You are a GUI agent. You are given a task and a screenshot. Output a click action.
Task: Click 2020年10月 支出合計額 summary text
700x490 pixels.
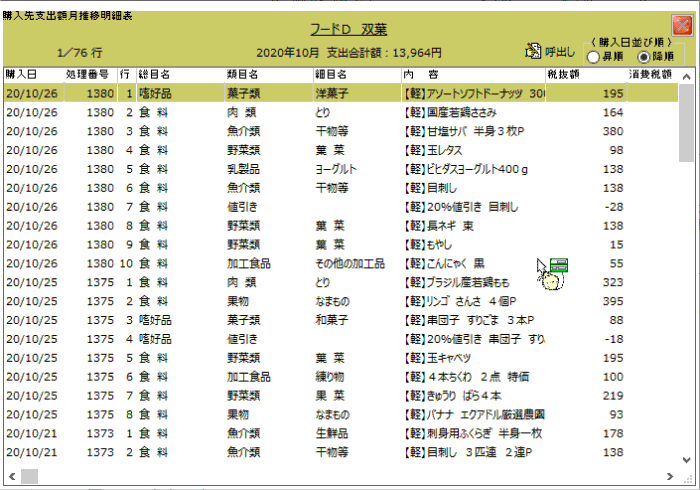(349, 53)
